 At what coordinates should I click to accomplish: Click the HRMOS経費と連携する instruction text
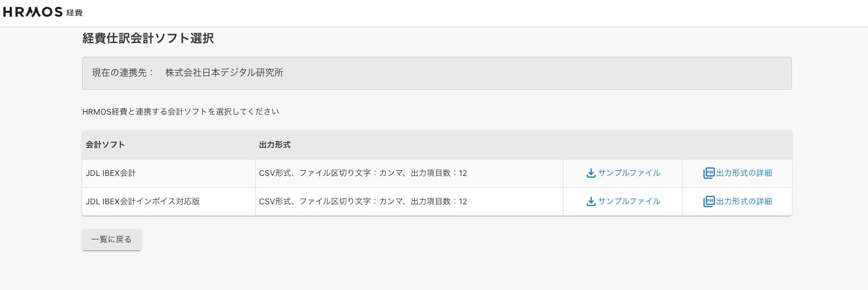[x=180, y=112]
